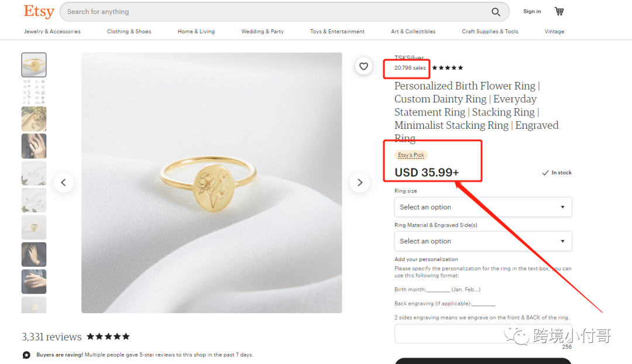Click the search magnifier icon

495,12
